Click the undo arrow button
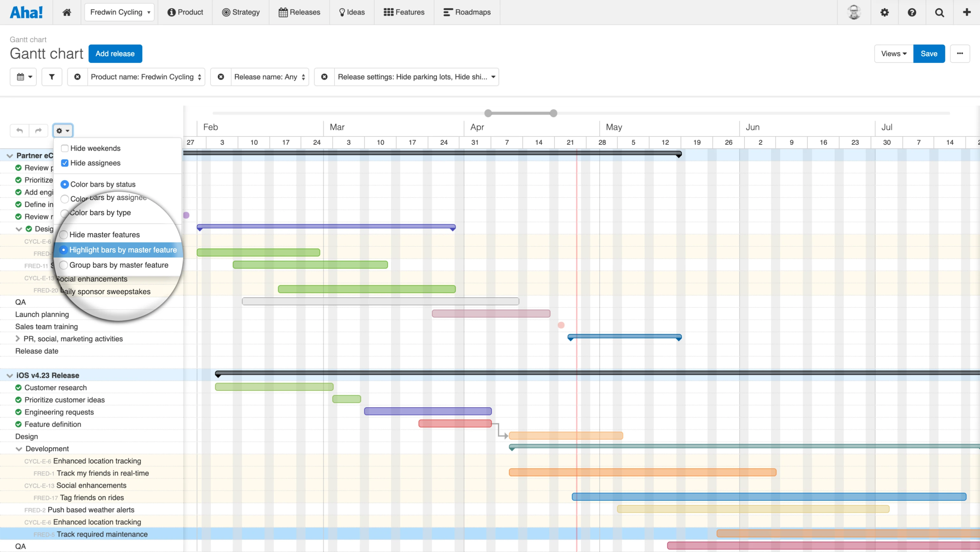 tap(19, 130)
